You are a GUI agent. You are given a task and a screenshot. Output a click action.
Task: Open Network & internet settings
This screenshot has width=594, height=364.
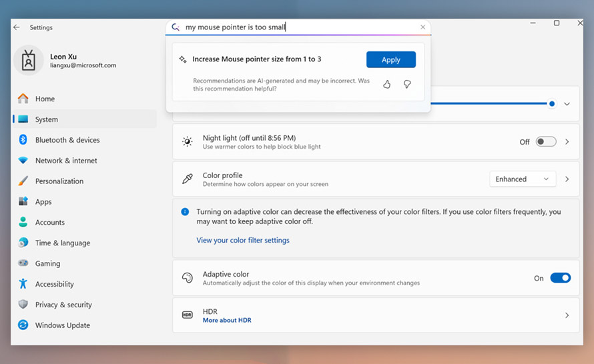(x=85, y=161)
